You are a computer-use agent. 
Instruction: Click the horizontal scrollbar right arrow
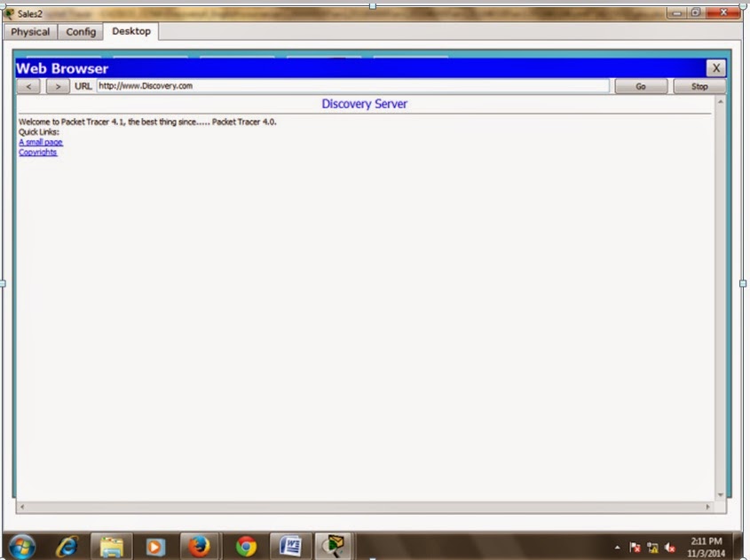pos(708,507)
